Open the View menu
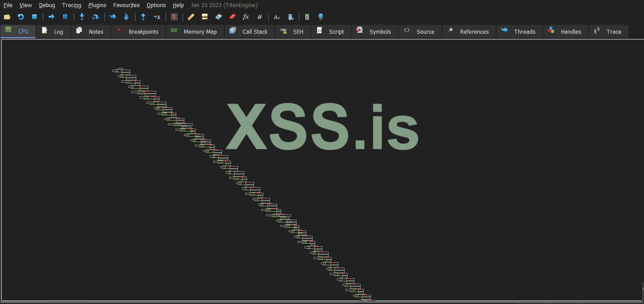 (26, 5)
